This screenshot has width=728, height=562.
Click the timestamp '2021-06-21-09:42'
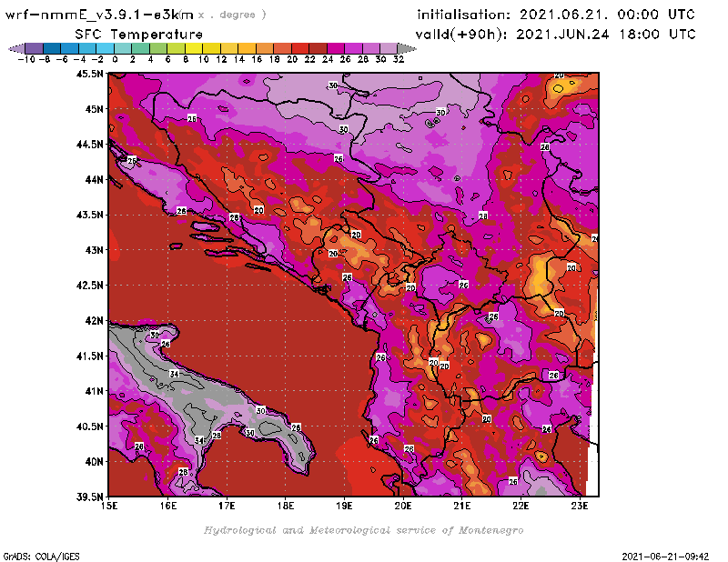[x=665, y=557]
